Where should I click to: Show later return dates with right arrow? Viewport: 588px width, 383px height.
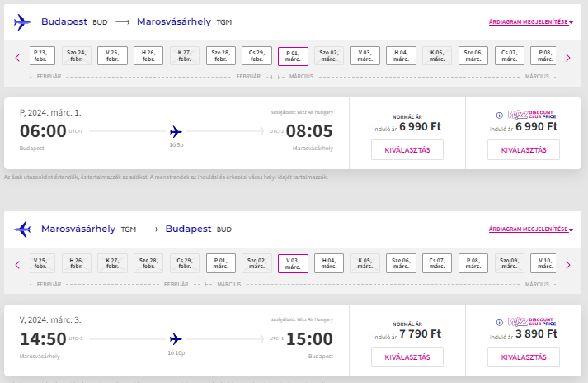point(567,265)
